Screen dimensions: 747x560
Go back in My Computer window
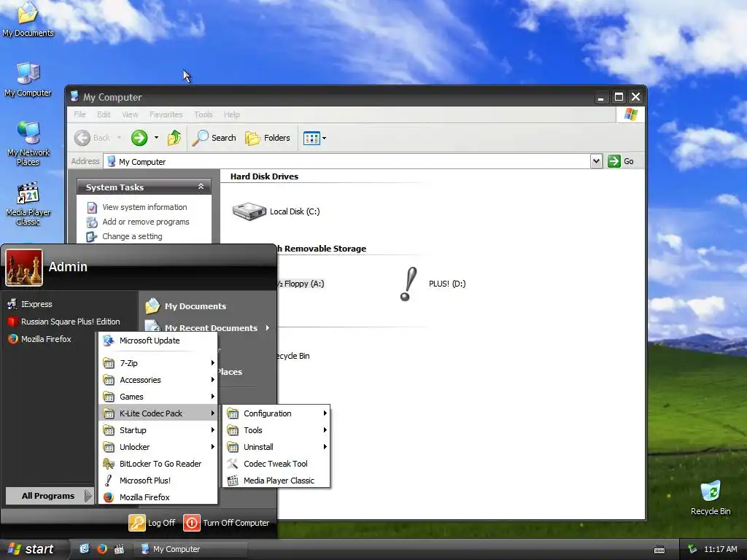pyautogui.click(x=93, y=138)
